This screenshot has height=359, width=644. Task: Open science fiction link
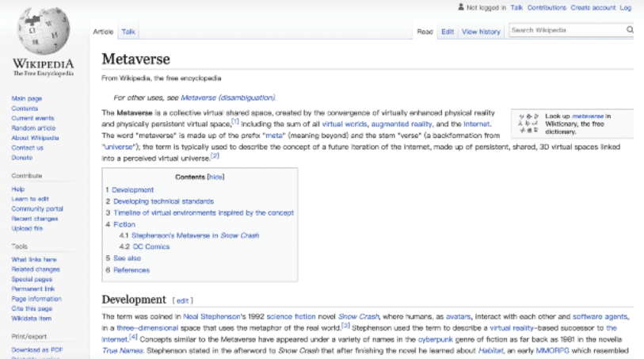point(291,317)
